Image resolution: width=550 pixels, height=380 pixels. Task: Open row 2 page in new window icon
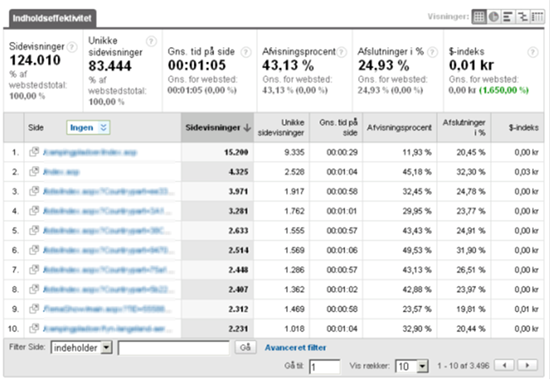coord(34,172)
